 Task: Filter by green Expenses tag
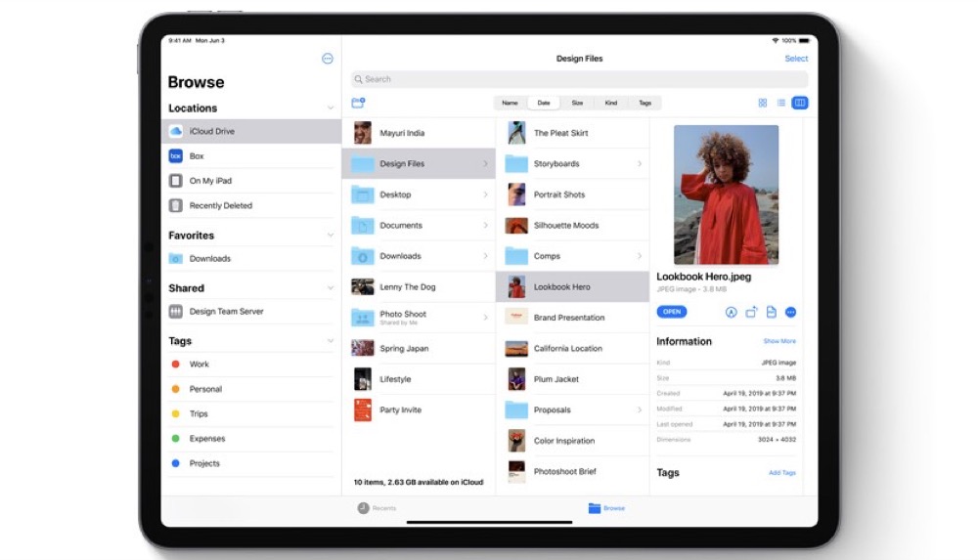pyautogui.click(x=251, y=439)
